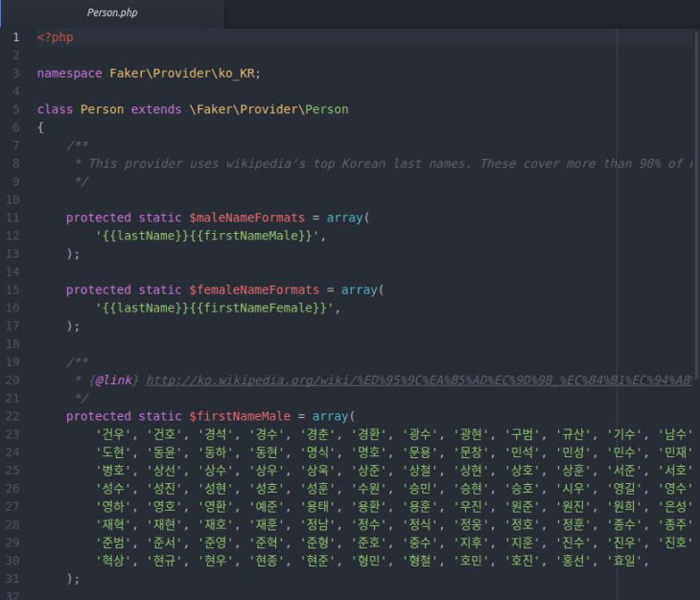Place cursor on the namespace keyword

click(x=69, y=74)
